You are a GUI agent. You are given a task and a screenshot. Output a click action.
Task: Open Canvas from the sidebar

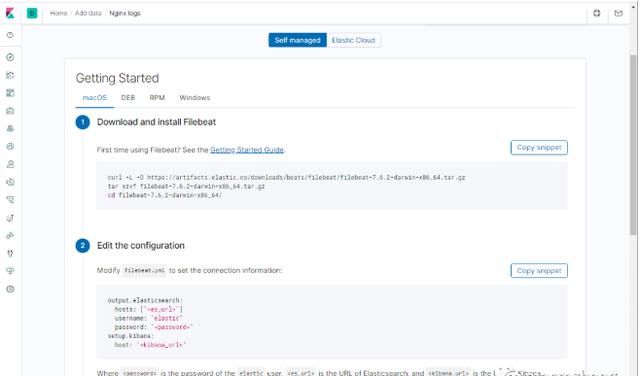pos(10,111)
